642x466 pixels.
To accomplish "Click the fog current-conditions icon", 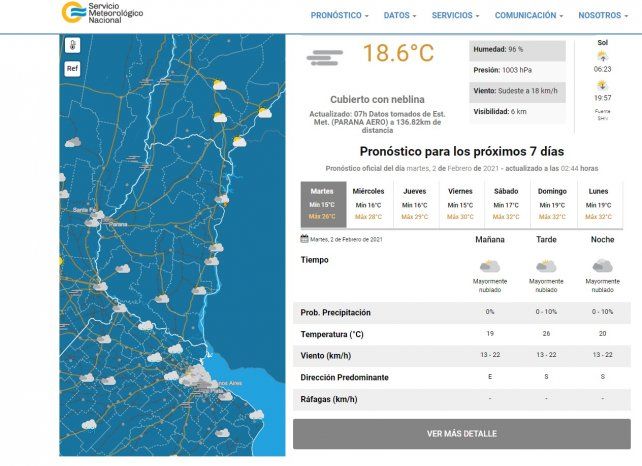I will click(x=325, y=58).
